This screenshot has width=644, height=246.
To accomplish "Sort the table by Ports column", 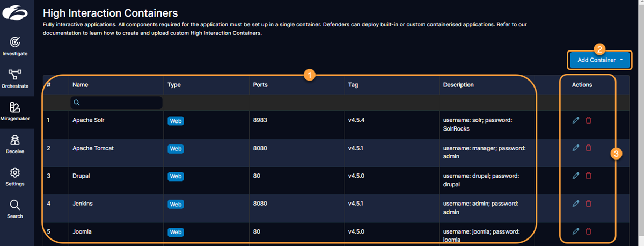I will tap(260, 85).
